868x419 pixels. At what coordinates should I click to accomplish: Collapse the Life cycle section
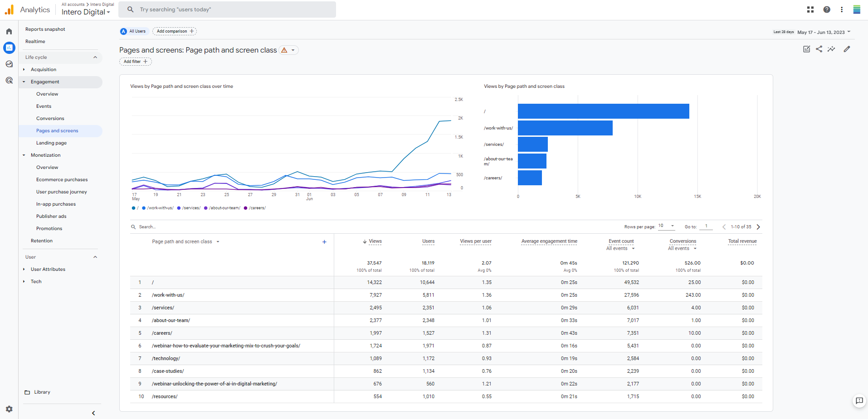point(95,57)
